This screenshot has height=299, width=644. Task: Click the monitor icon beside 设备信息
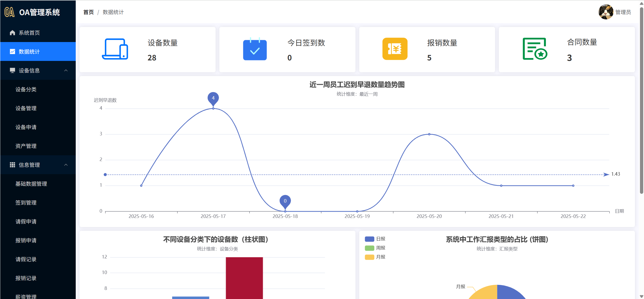(12, 70)
